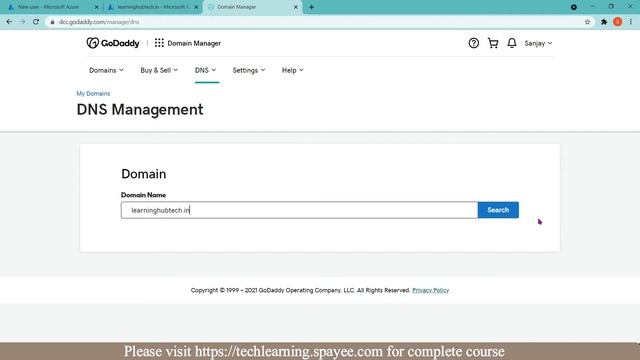Click the browser address bar URL

point(99,22)
